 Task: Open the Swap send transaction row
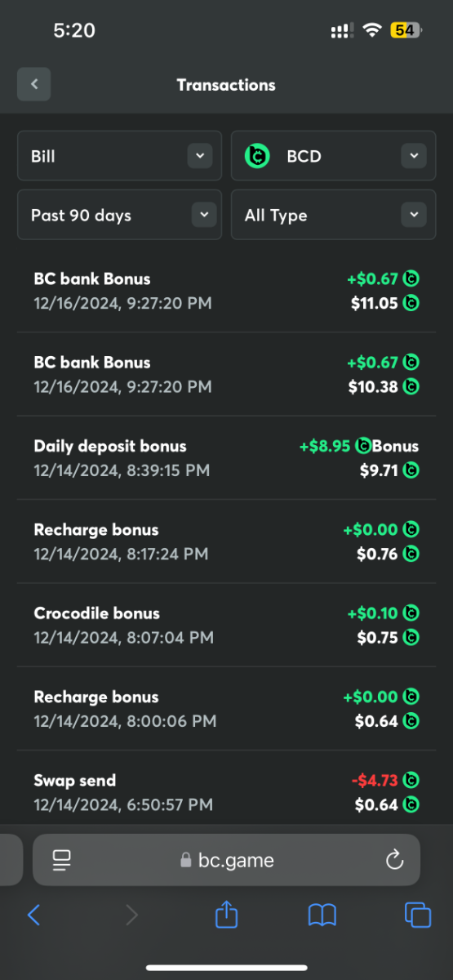pos(226,791)
